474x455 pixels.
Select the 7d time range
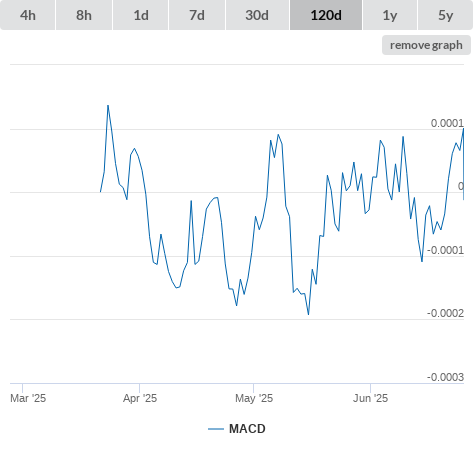(x=197, y=15)
